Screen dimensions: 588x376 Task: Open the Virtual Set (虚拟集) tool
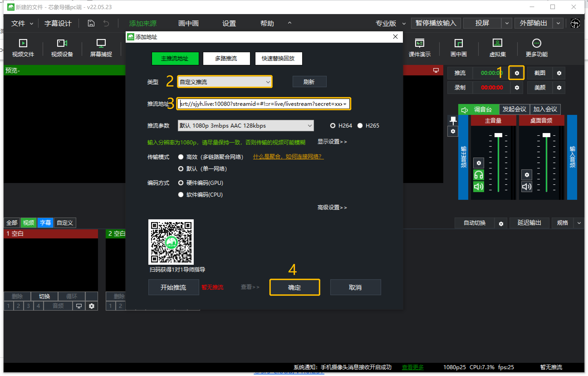[497, 44]
